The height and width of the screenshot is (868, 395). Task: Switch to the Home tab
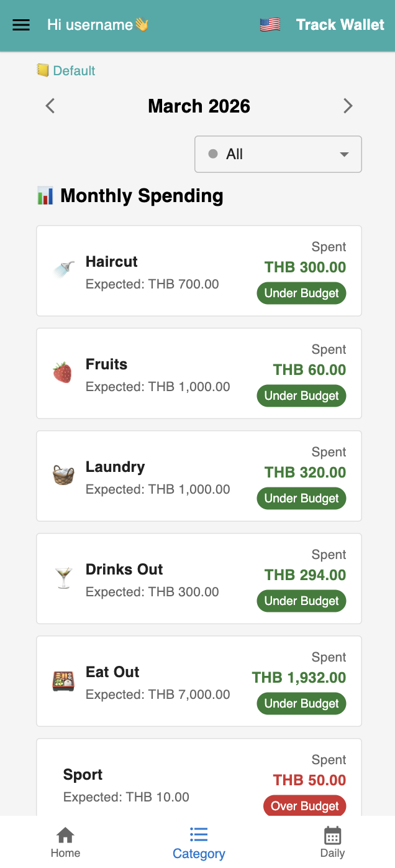pos(65,842)
